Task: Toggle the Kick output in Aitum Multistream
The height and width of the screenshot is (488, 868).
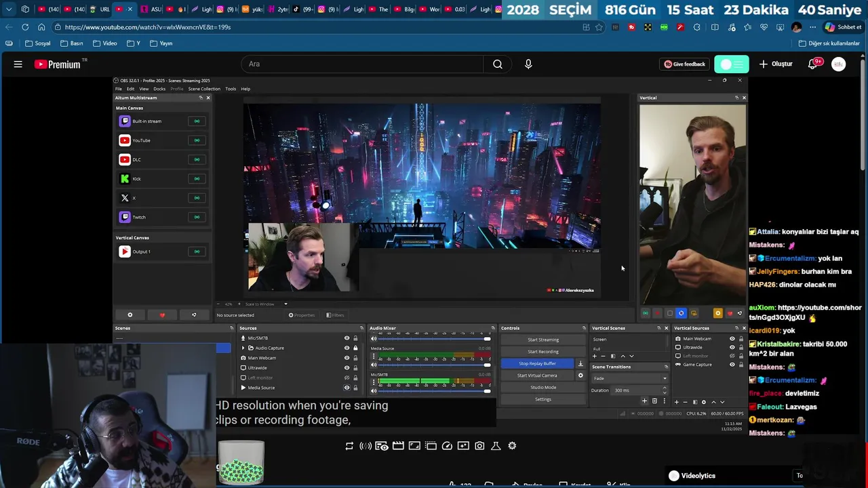Action: point(197,179)
